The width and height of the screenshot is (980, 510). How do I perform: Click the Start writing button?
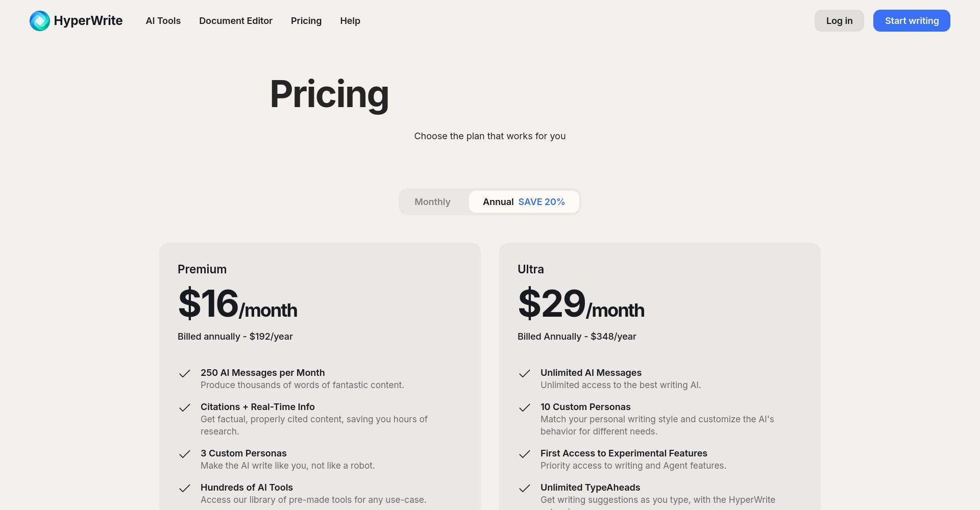(912, 21)
